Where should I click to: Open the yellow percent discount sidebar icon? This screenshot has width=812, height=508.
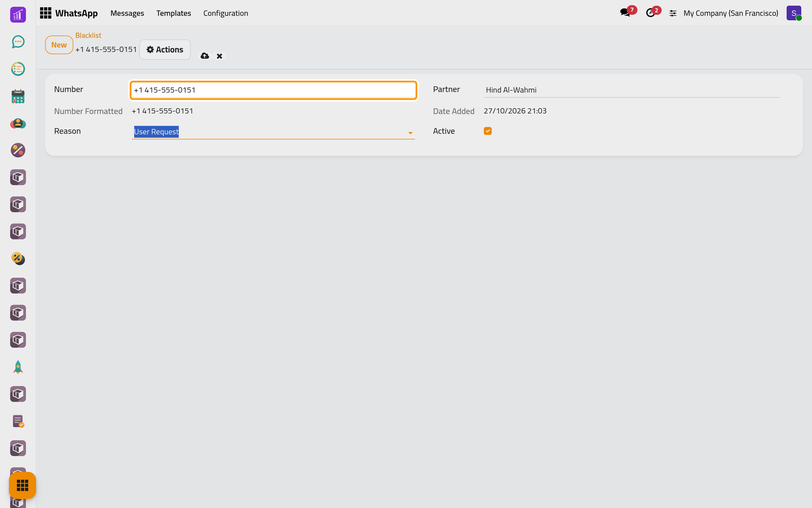18,259
